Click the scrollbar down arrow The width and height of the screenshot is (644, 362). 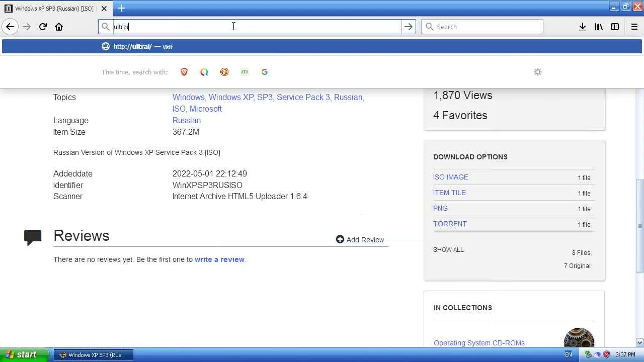639,343
